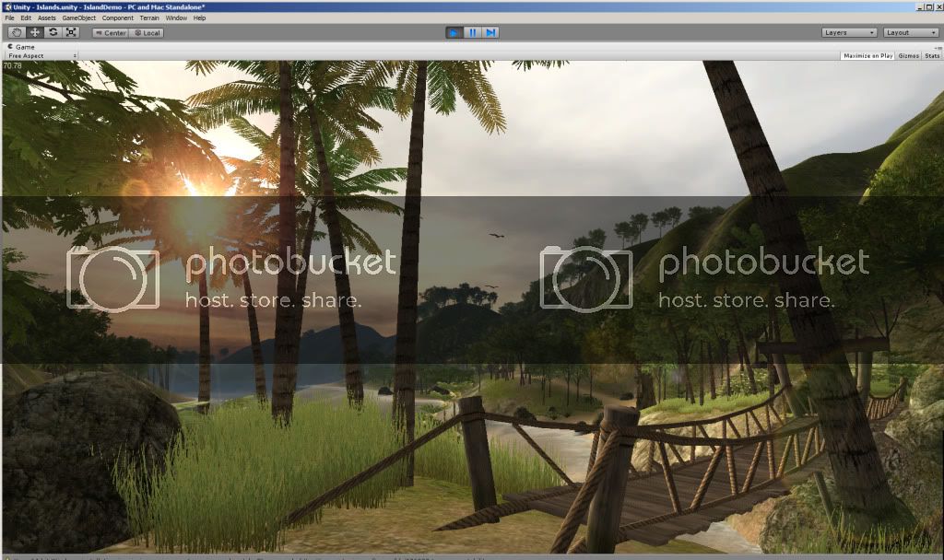Open the Layers dropdown

(849, 32)
